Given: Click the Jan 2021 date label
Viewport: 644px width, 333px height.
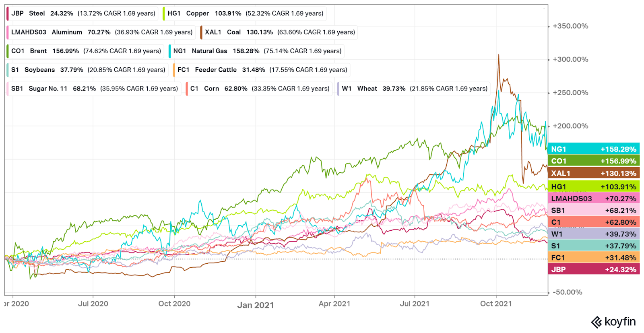Looking at the screenshot, I should coord(256,305).
